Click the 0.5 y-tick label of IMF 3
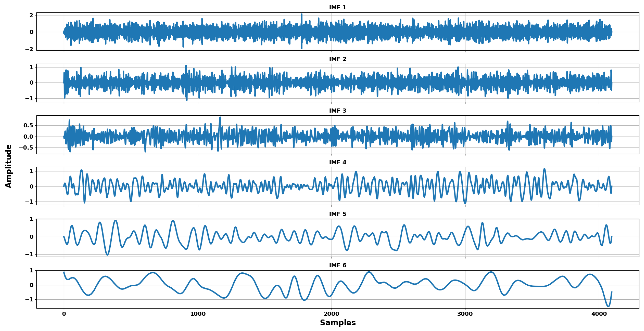 coord(28,125)
